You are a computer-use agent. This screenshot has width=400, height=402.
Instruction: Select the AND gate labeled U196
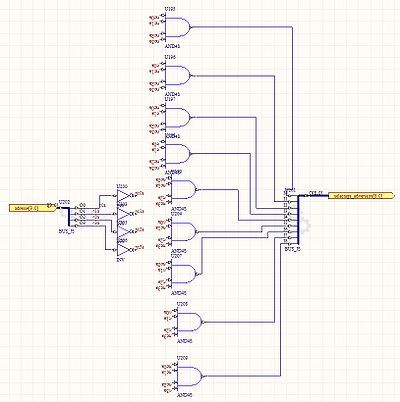(178, 75)
